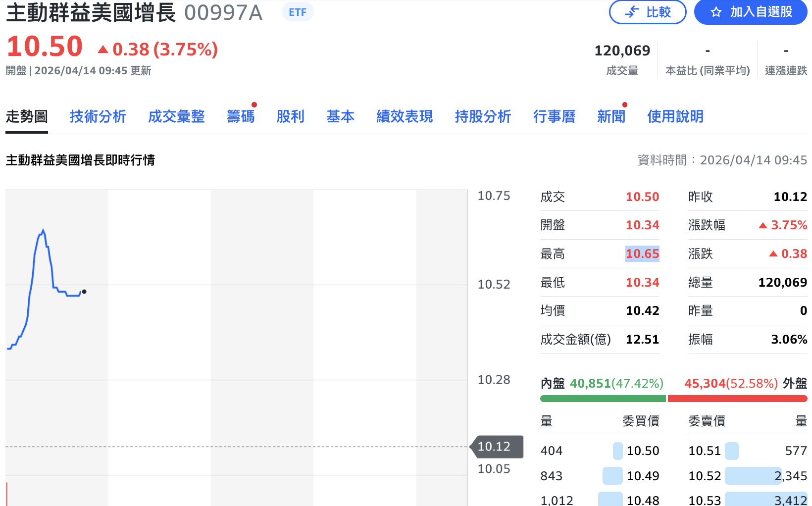This screenshot has width=812, height=506.
Task: Click the ETF badge next to stock name
Action: tap(297, 12)
